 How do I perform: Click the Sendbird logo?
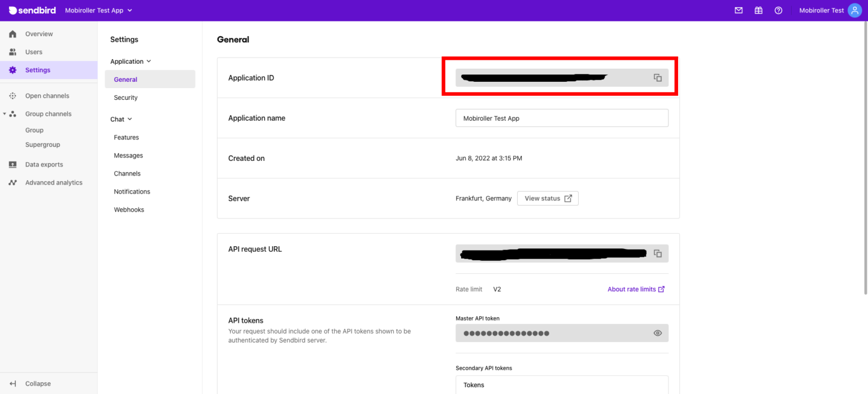click(32, 10)
